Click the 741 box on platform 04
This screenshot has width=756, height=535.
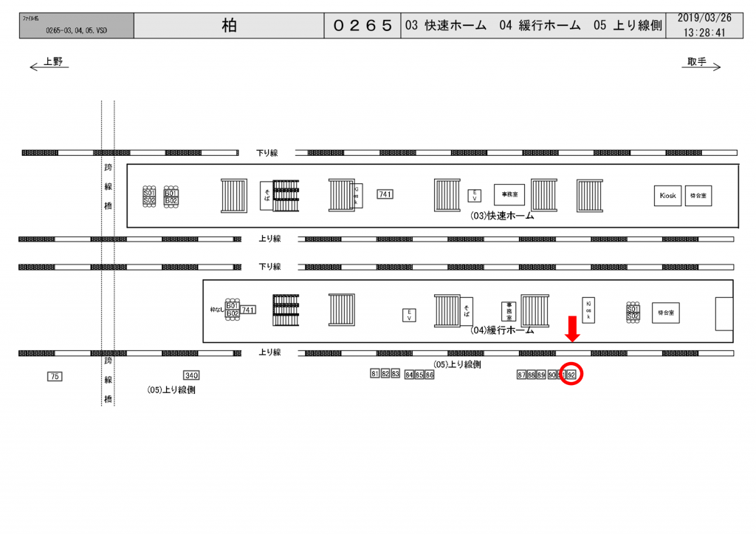(x=248, y=310)
